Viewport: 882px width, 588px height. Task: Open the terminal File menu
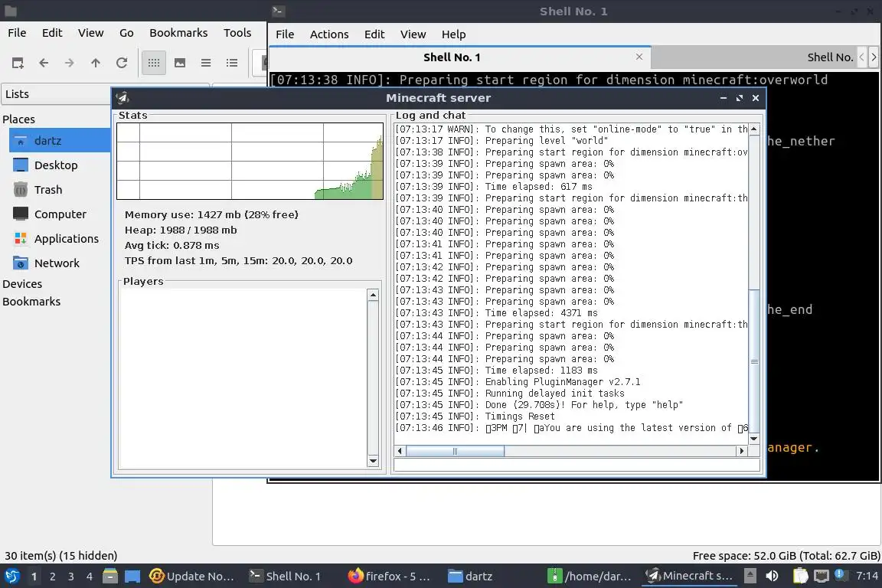(x=285, y=34)
